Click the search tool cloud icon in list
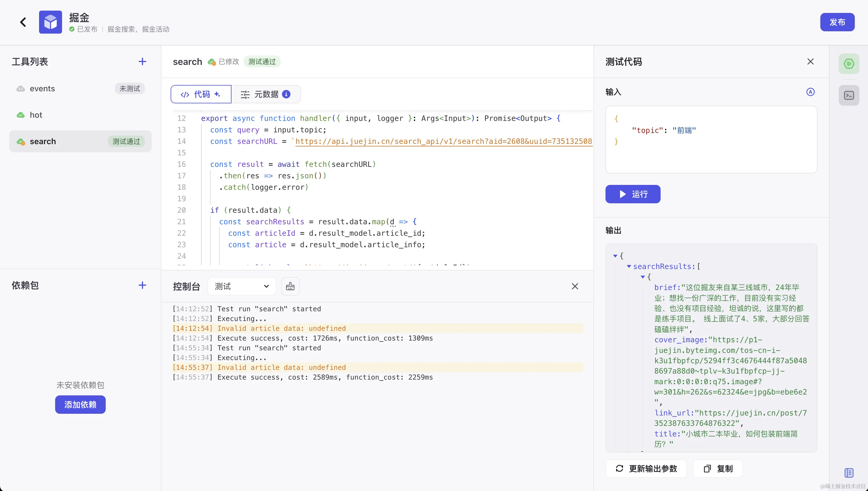Viewport: 868px width, 491px height. pos(21,142)
